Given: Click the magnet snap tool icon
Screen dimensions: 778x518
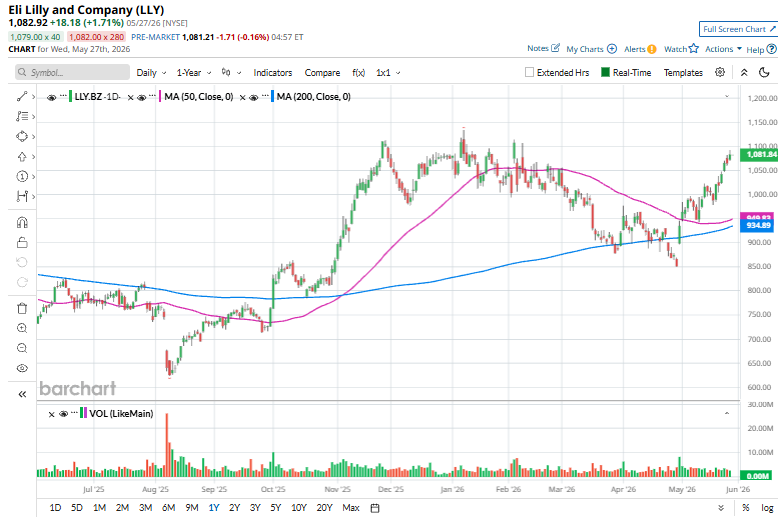Looking at the screenshot, I should coord(22,222).
